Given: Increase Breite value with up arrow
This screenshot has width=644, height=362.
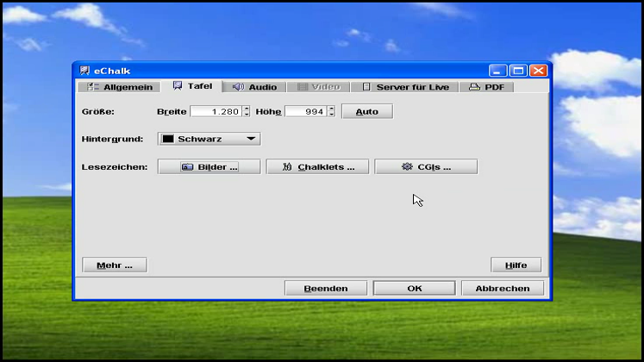Looking at the screenshot, I should tap(247, 109).
